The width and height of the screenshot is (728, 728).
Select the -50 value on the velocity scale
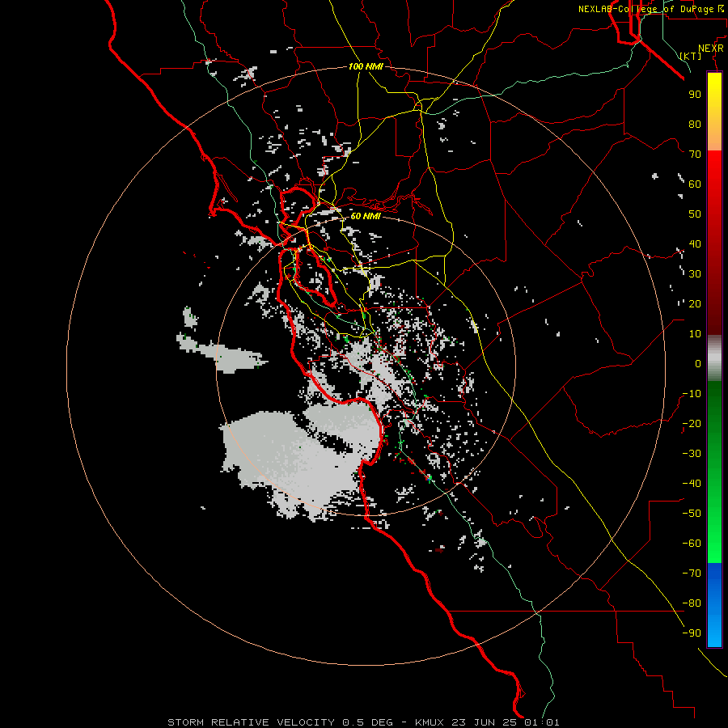[x=692, y=514]
